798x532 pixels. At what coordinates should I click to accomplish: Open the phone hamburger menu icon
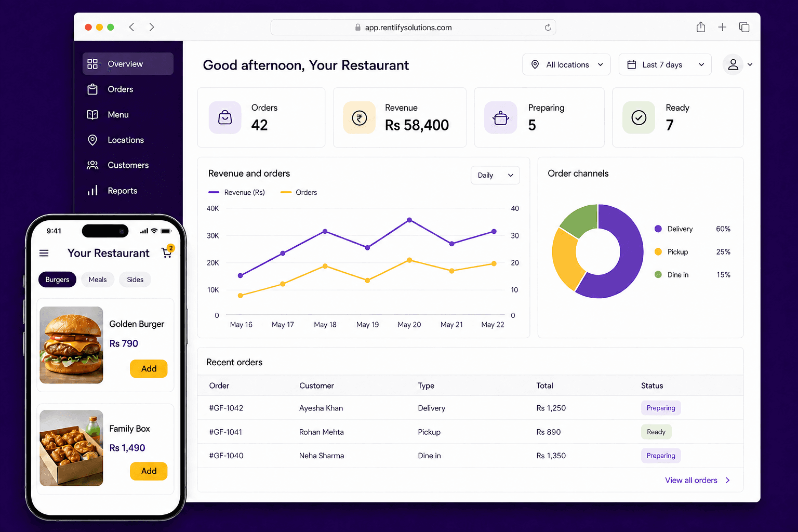point(44,253)
